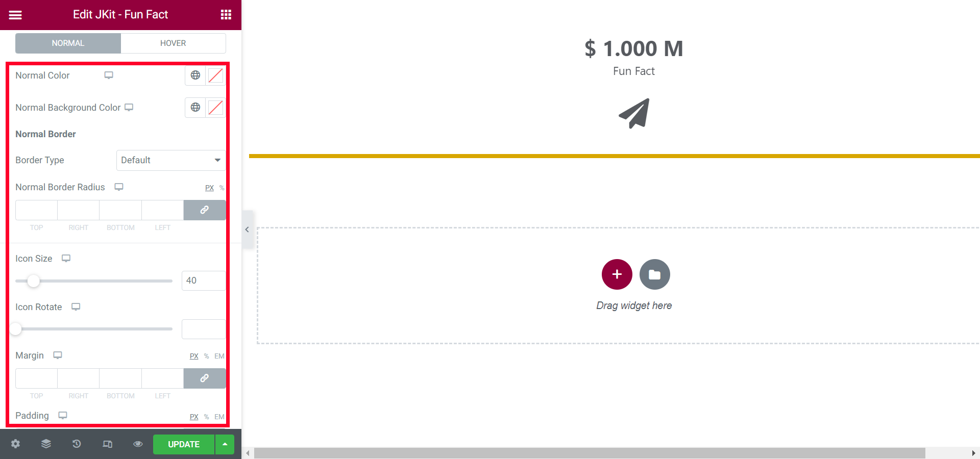Open page settings gear icon

[15, 444]
